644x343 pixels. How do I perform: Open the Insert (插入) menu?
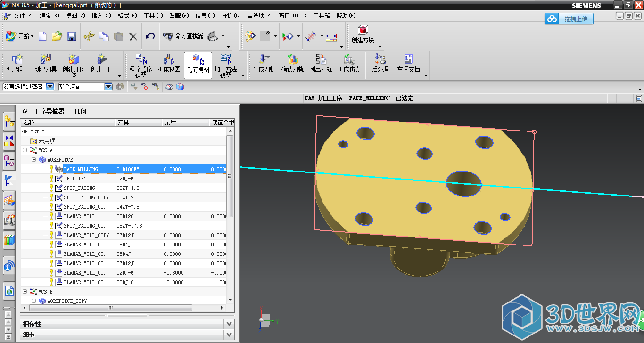pyautogui.click(x=101, y=16)
